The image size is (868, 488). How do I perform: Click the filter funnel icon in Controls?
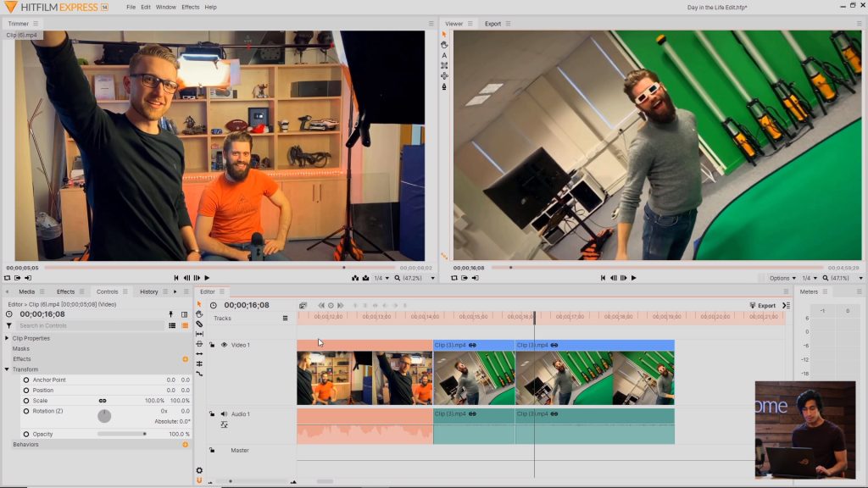point(8,326)
